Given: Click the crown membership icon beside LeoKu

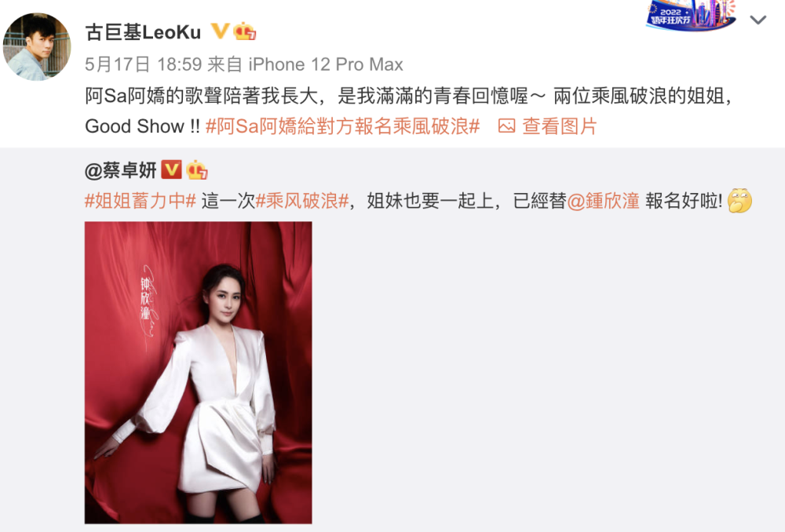Looking at the screenshot, I should click(245, 31).
